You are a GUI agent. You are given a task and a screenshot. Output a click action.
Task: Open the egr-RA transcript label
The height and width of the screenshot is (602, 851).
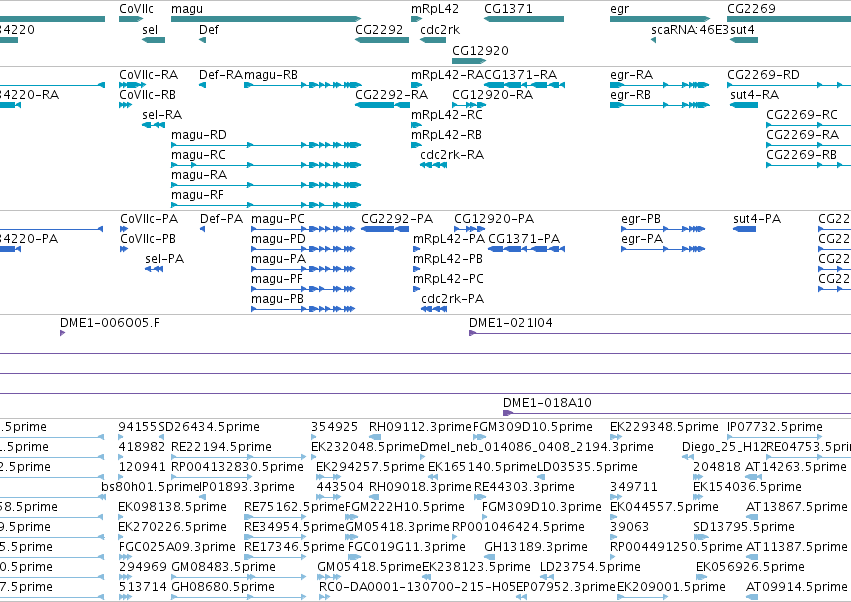(631, 75)
